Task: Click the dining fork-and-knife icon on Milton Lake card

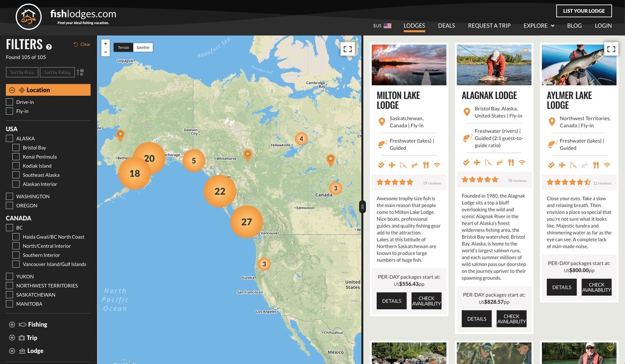Action: (425, 165)
